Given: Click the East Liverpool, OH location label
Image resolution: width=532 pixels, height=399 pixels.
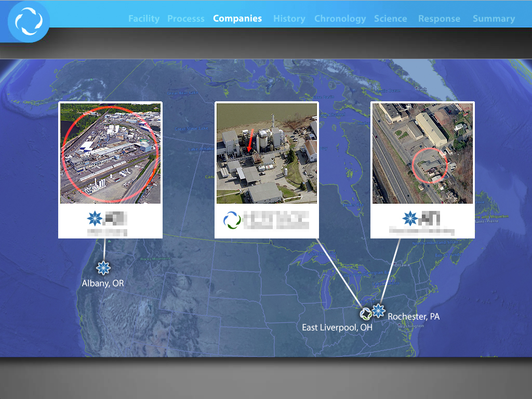Looking at the screenshot, I should coord(337,328).
